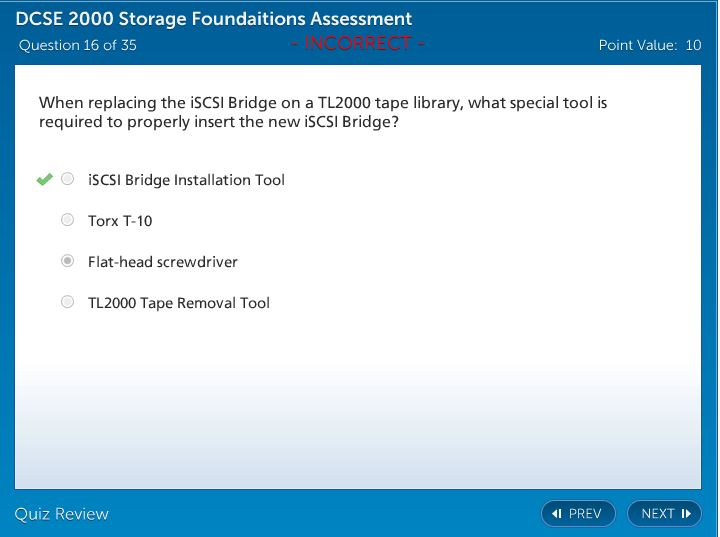
Task: Click the red INCORRECT status label
Action: pyautogui.click(x=358, y=44)
